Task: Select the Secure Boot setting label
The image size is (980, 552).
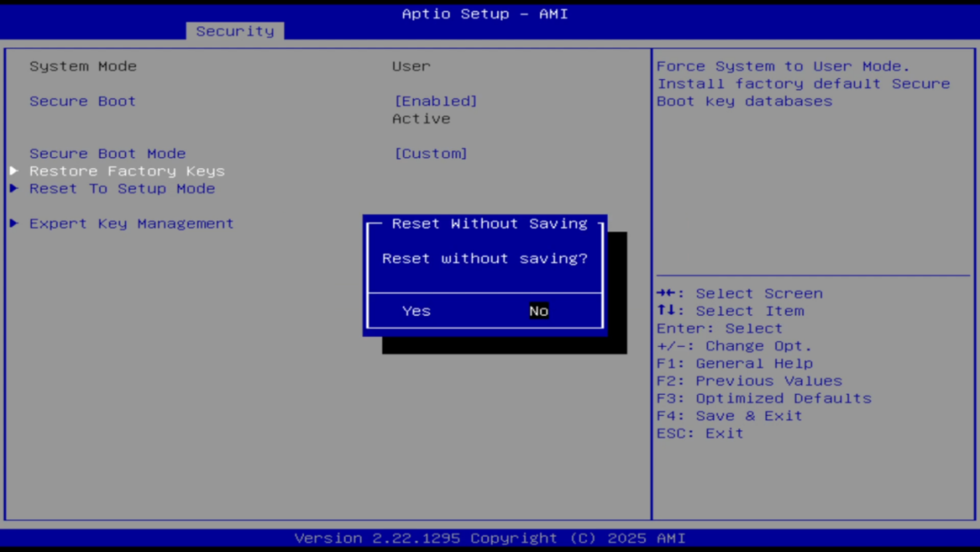Action: click(x=83, y=101)
